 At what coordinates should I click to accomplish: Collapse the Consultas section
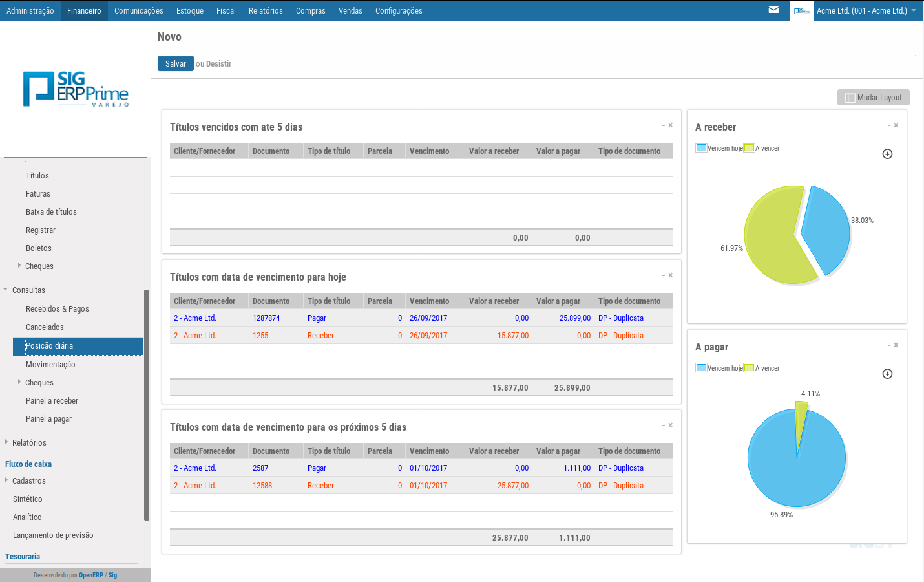pyautogui.click(x=6, y=290)
